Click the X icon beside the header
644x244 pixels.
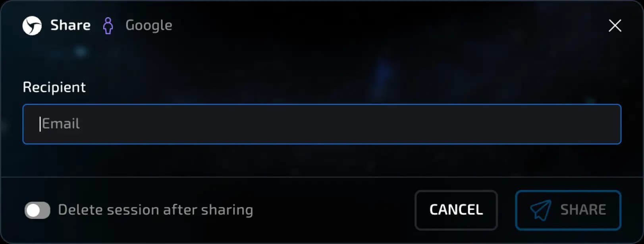click(615, 26)
